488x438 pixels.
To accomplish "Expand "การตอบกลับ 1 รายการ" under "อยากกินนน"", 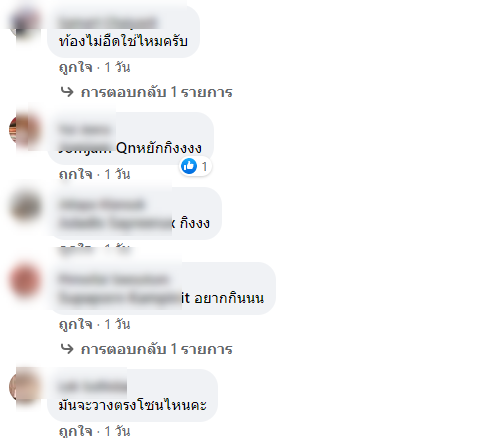I will point(156,349).
